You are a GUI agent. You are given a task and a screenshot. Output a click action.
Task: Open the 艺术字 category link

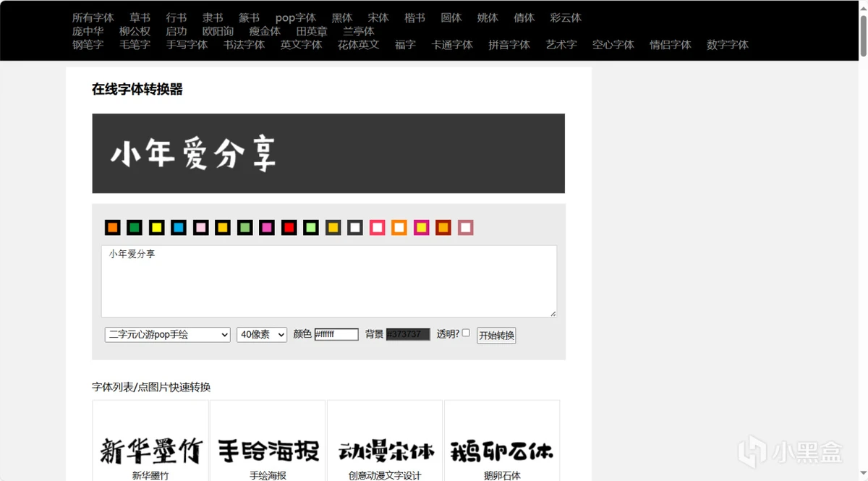click(561, 45)
